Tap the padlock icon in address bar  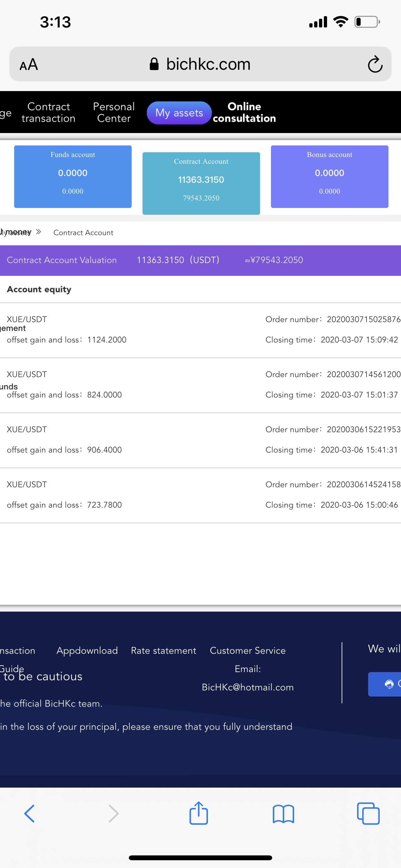[154, 64]
